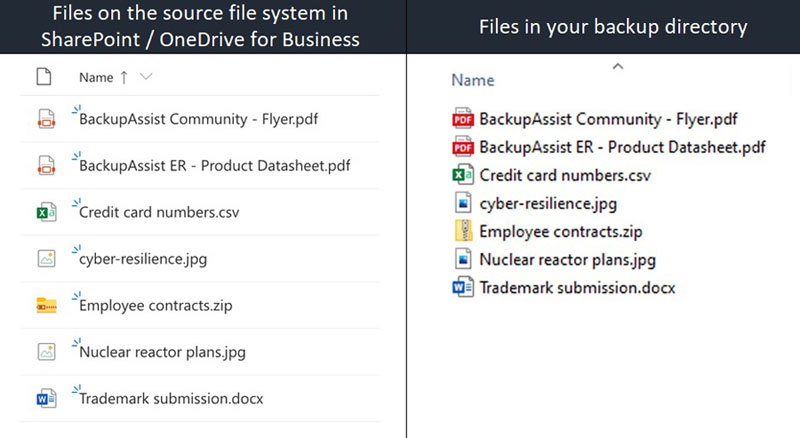The height and width of the screenshot is (438, 800).
Task: Click the ascending sort arrow next to Name
Action: pos(124,77)
